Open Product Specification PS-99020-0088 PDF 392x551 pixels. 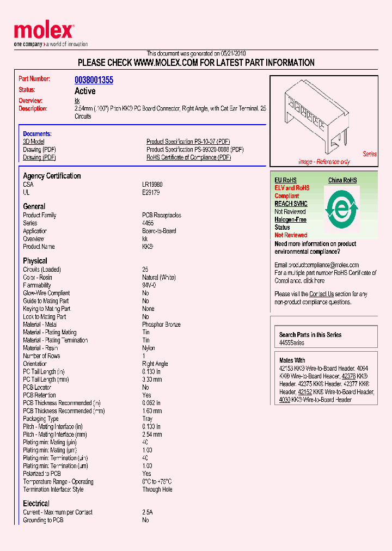point(194,149)
